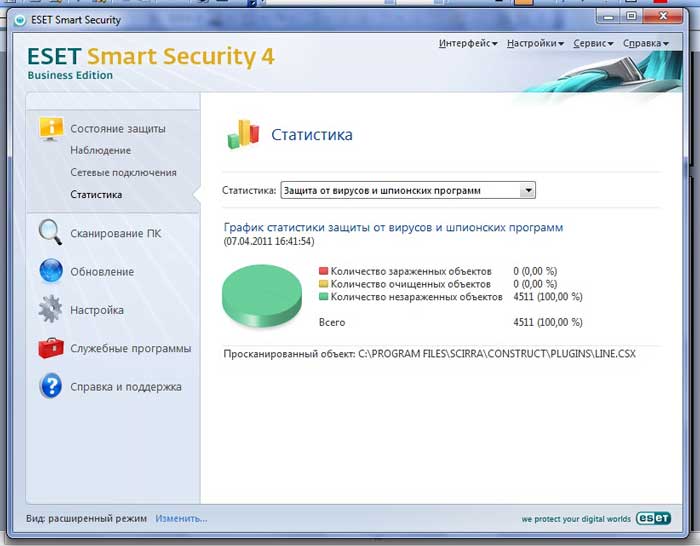
Task: Expand the Статистика combo box arrow
Action: pos(528,190)
